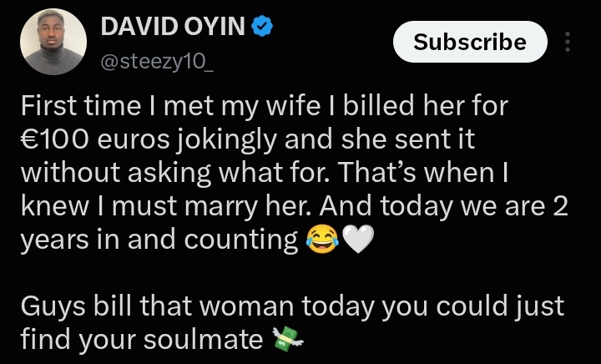Image resolution: width=601 pixels, height=364 pixels.
Task: Click the word 'euros' in tweet
Action: pyautogui.click(x=133, y=140)
